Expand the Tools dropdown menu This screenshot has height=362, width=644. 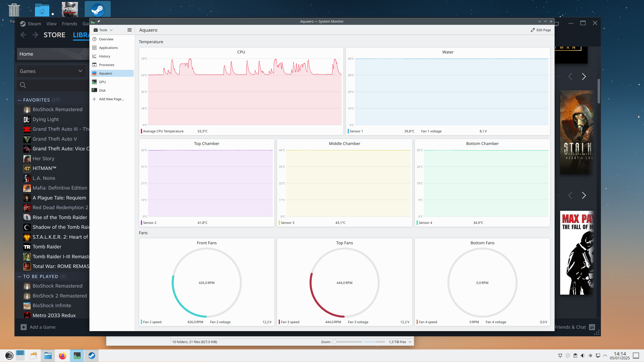103,30
